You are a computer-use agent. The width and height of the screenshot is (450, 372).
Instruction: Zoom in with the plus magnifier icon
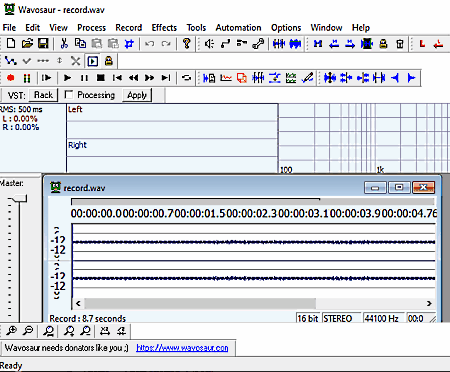(11, 331)
